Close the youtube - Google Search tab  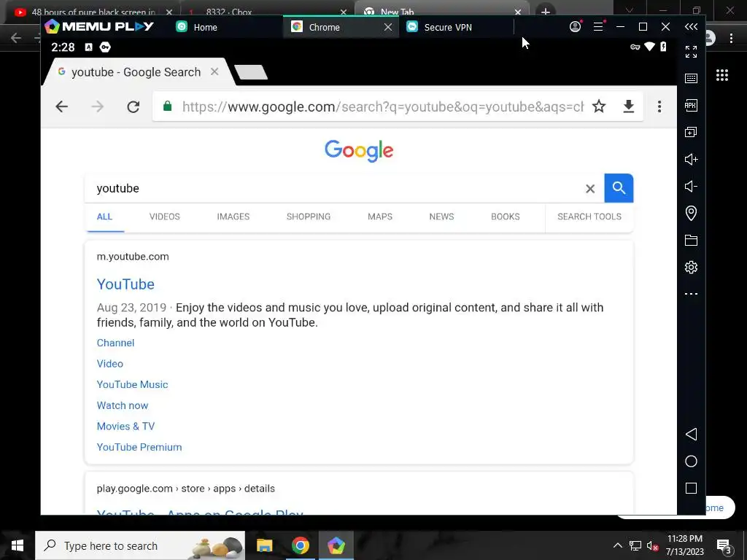[215, 72]
